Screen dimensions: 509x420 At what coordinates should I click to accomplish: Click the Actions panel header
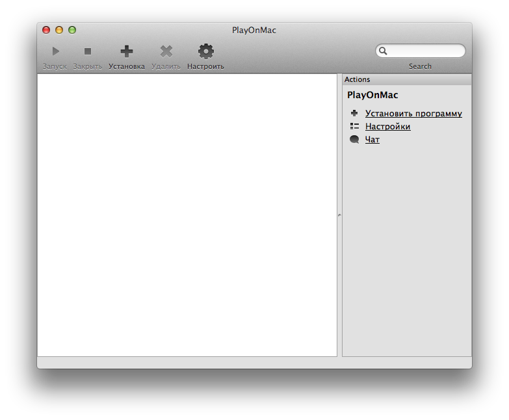406,79
